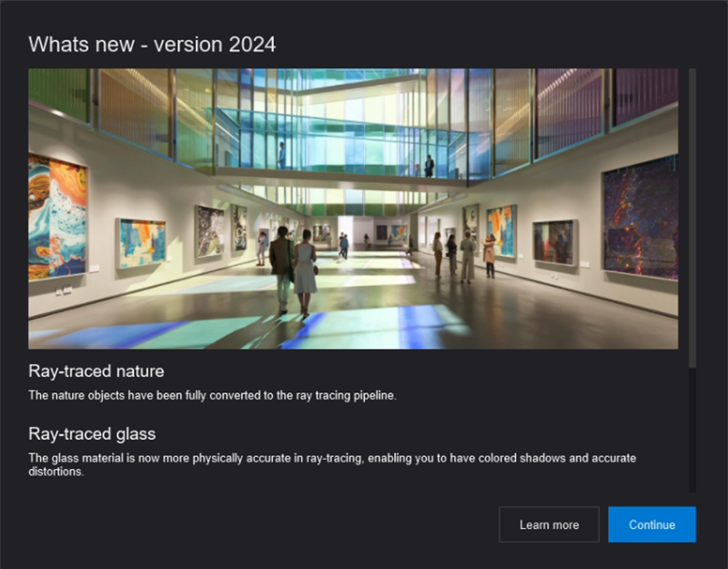
Task: Click the vertical scrollbar thumb
Action: [692, 218]
